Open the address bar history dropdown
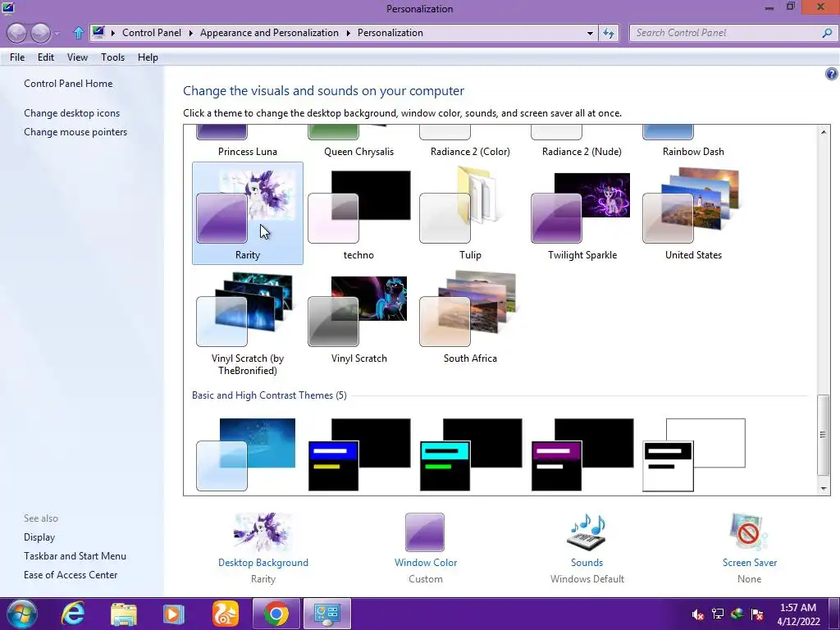This screenshot has width=840, height=630. (x=590, y=33)
